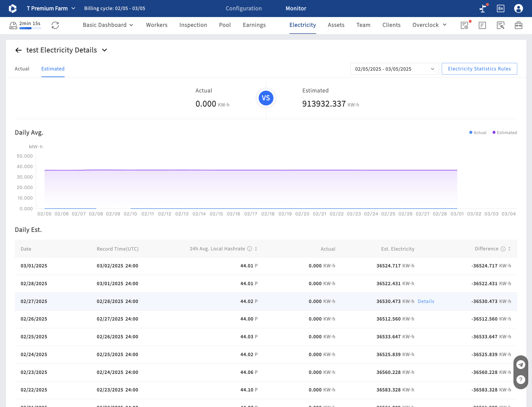Navigate to Inspection
This screenshot has width=532, height=407.
pyautogui.click(x=193, y=25)
